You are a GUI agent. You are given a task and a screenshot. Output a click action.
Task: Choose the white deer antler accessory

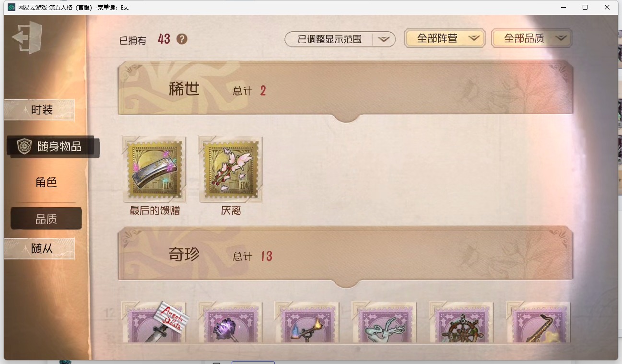[x=384, y=322]
